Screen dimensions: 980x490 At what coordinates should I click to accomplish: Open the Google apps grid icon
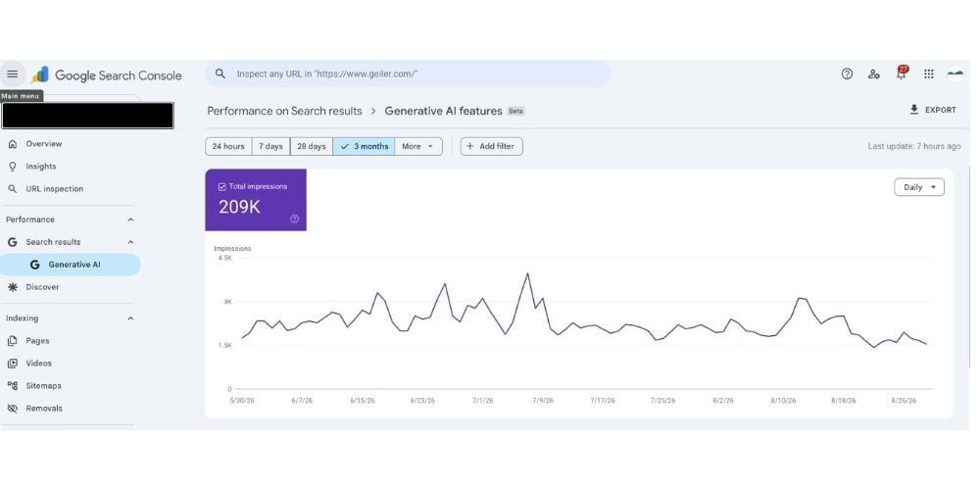tap(929, 73)
